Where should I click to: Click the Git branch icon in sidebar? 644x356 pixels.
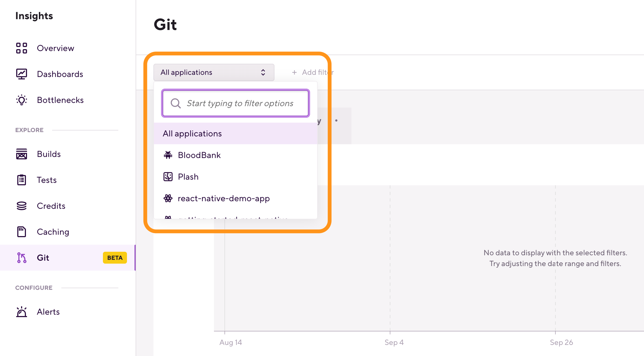tap(22, 258)
